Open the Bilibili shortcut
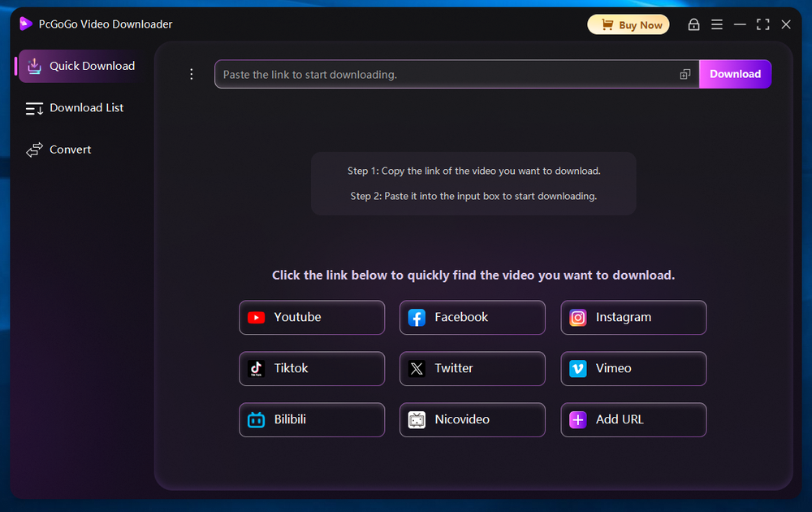The height and width of the screenshot is (512, 812). coord(312,419)
